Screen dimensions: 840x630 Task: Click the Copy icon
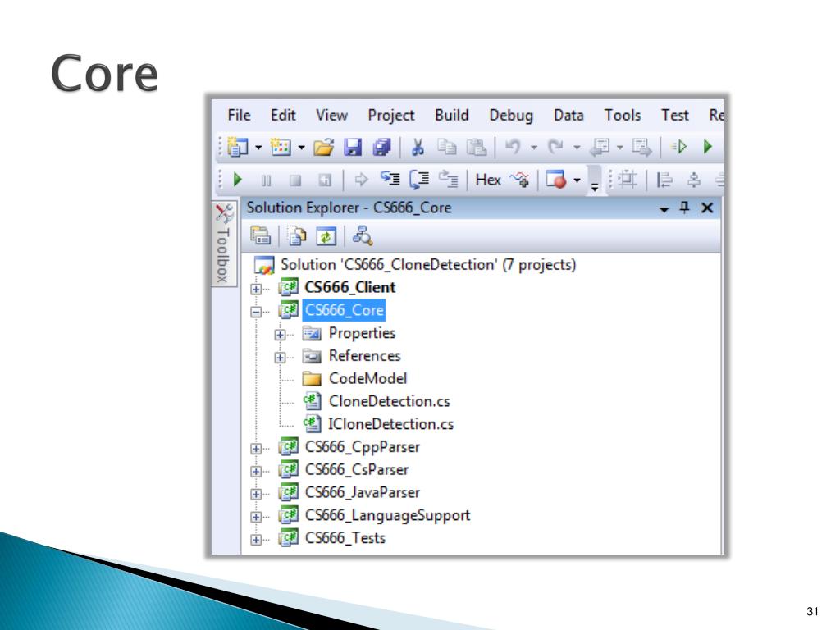(x=446, y=146)
